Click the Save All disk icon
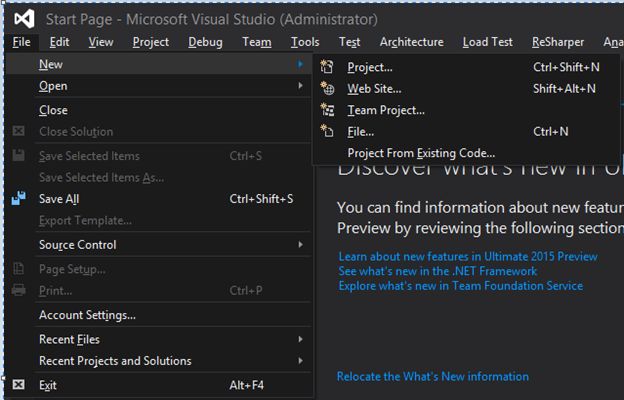The width and height of the screenshot is (624, 400). 19,199
